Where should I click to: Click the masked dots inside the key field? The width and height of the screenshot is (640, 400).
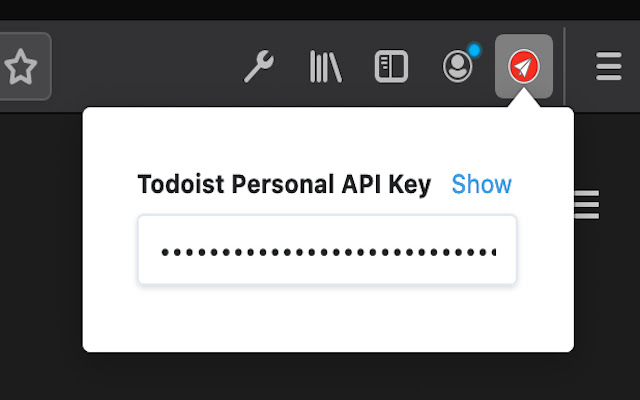[x=300, y=251]
